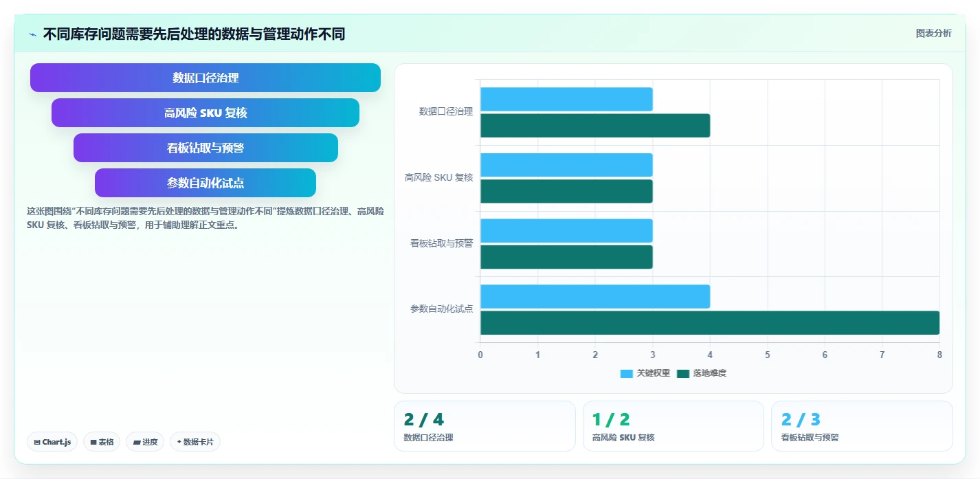
Task: Click the light-blue 关键权重 legend swatch
Action: [626, 374]
